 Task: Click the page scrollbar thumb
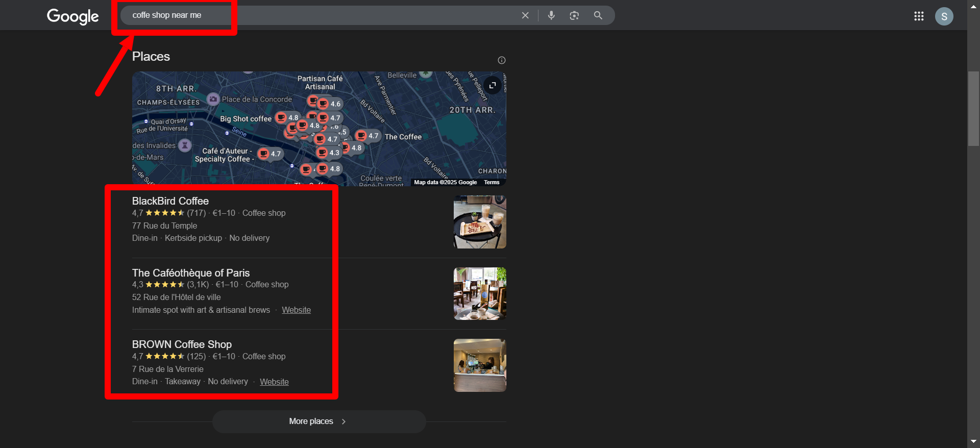973,109
